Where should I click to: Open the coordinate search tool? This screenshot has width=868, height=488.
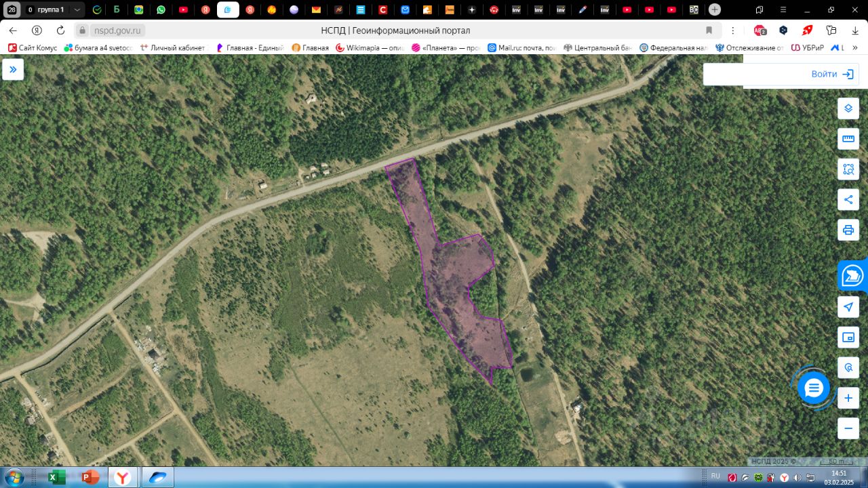[848, 367]
